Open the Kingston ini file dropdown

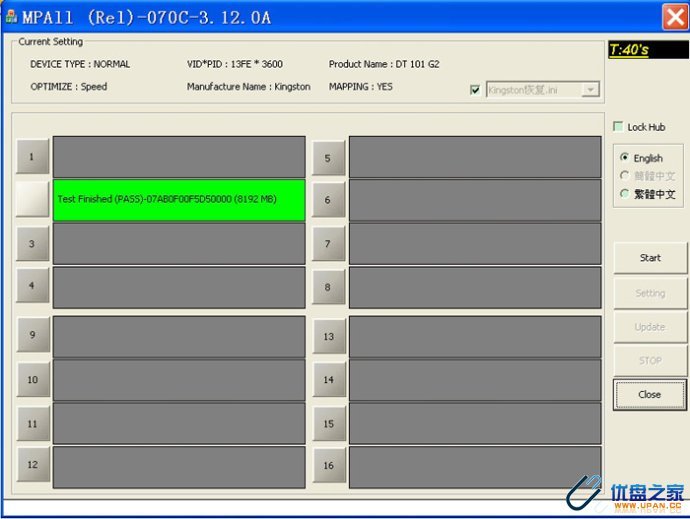pyautogui.click(x=590, y=90)
